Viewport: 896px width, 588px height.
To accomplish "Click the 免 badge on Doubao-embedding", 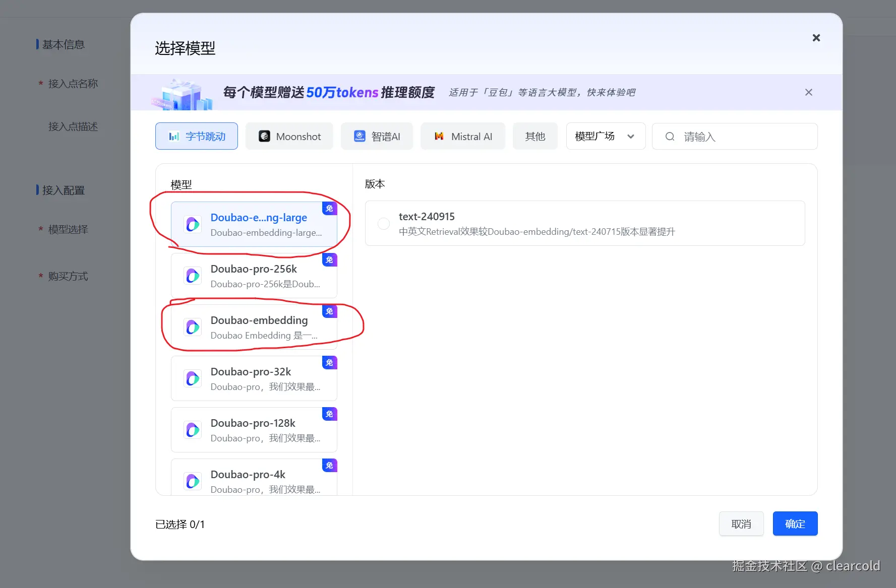I will 330,311.
